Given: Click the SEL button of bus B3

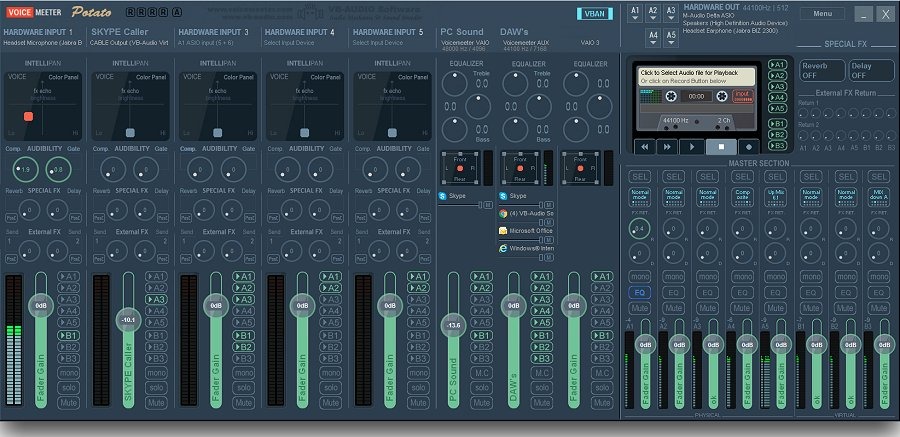Looking at the screenshot, I should click(x=879, y=177).
